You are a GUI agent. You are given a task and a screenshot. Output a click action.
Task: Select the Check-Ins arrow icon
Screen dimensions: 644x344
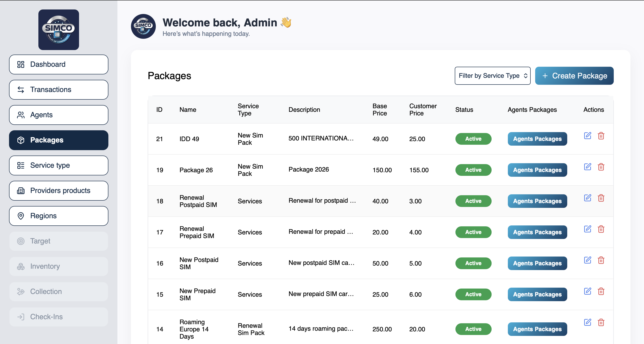click(21, 316)
